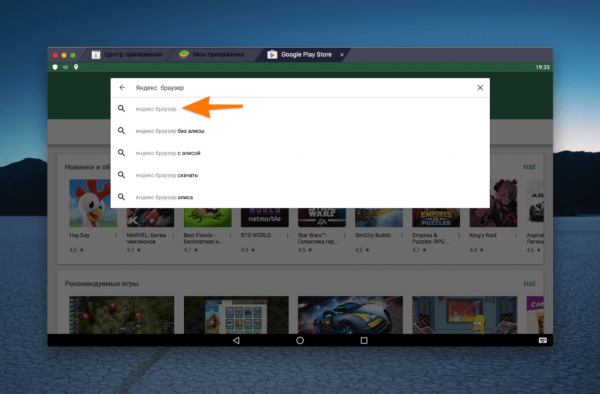The width and height of the screenshot is (600, 394).
Task: Open the BTS WORLD options menu dots
Action: pos(287,235)
